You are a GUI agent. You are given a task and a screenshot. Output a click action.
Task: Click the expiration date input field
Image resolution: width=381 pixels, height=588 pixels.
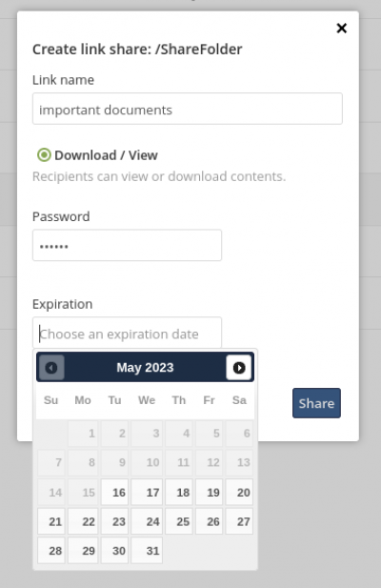tap(127, 333)
